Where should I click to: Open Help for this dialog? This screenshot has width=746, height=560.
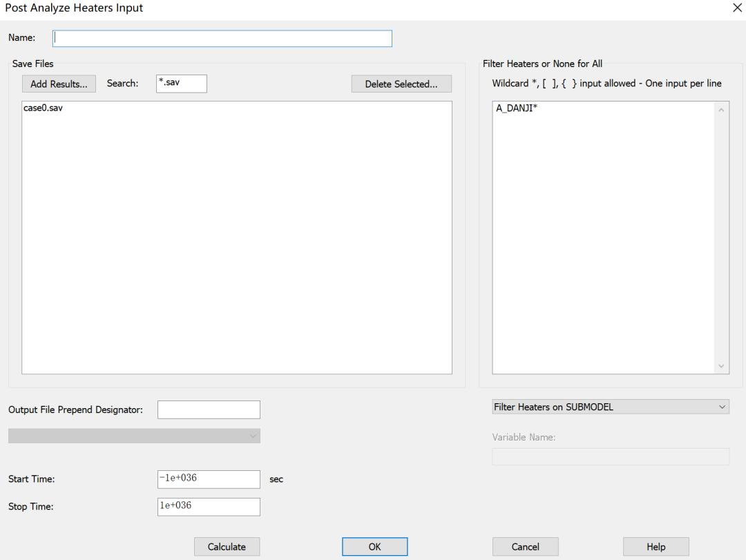coord(656,546)
